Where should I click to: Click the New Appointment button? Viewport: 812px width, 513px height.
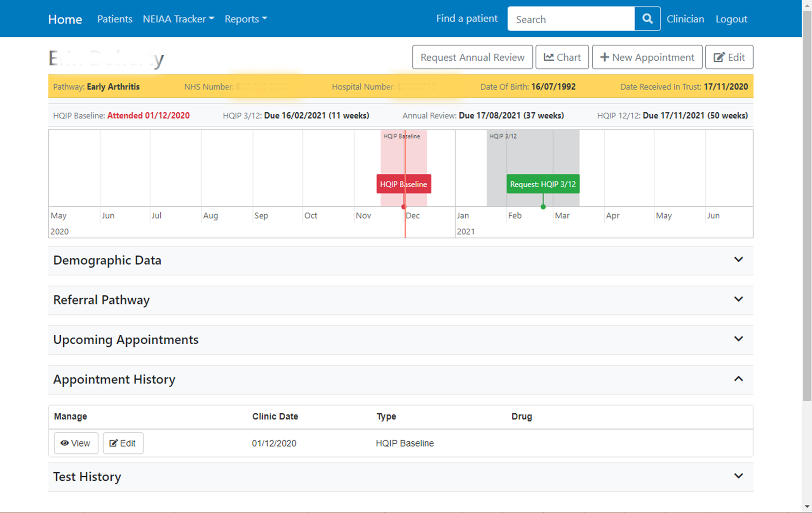647,57
